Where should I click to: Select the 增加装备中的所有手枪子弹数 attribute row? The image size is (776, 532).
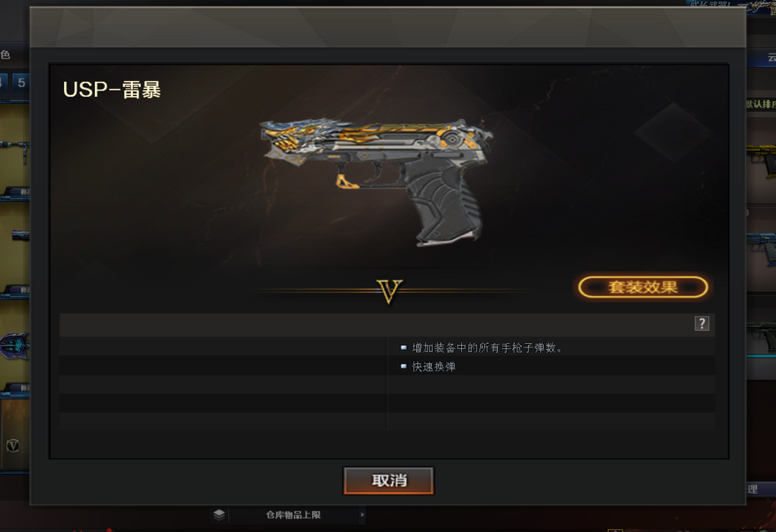[551, 347]
